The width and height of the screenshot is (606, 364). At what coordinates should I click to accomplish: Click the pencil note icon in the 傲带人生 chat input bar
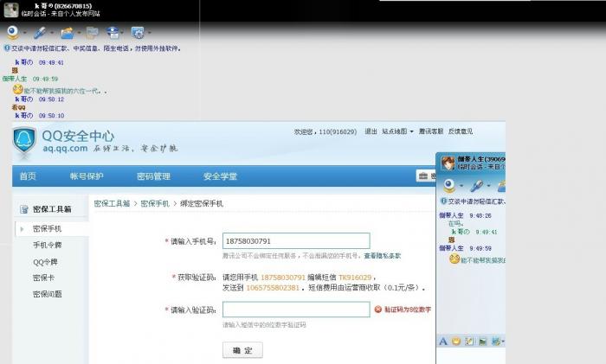(469, 342)
